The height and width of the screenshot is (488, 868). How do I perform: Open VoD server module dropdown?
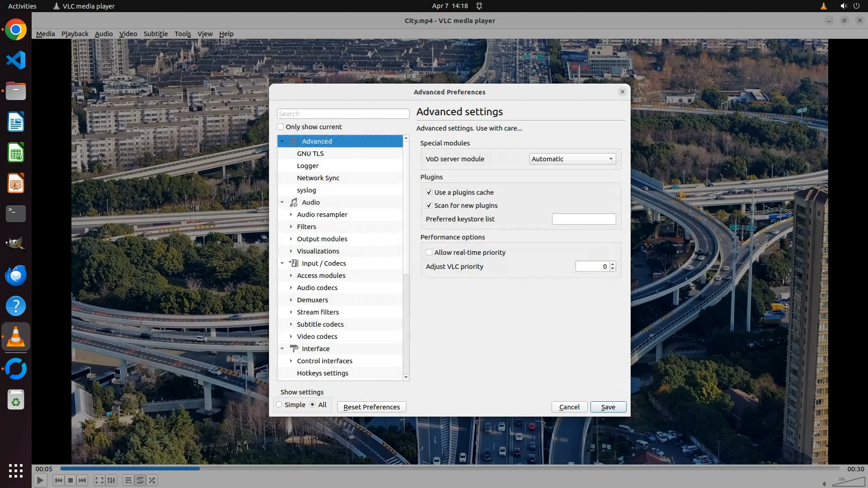[572, 159]
